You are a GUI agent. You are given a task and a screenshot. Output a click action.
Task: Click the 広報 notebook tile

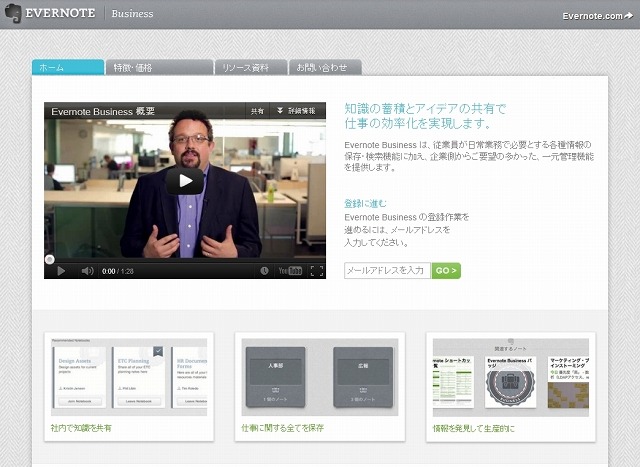coord(363,377)
